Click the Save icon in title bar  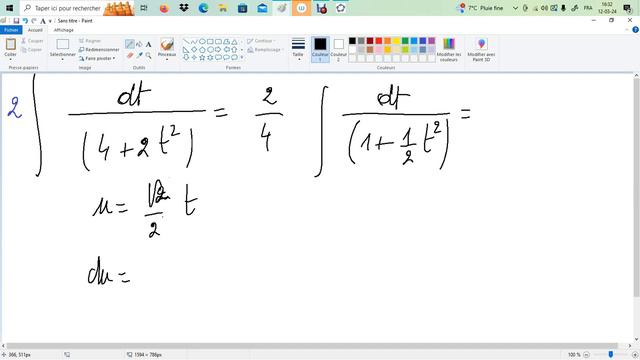pyautogui.click(x=16, y=21)
